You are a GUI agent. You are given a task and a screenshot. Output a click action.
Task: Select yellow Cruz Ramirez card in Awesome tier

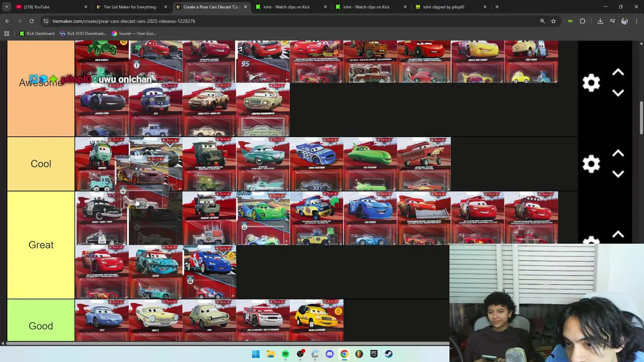[477, 61]
